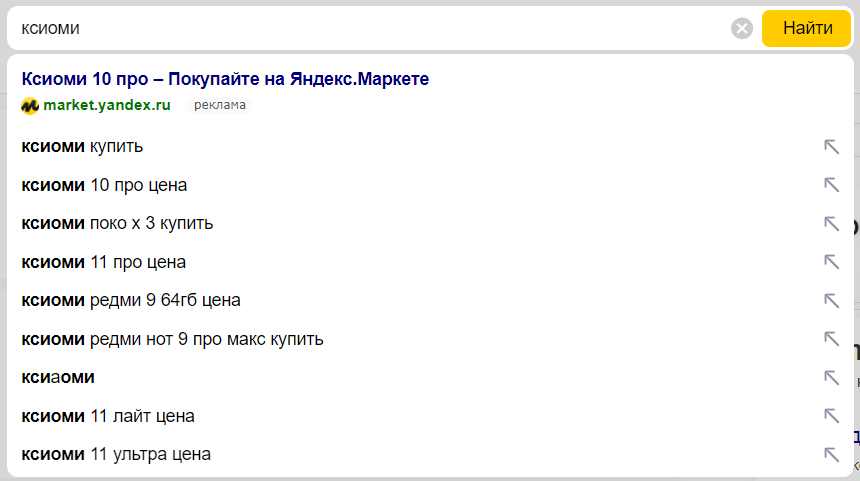Insert arrow beside 'ксиоми 11 про цена'
Image resolution: width=860 pixels, height=481 pixels.
click(831, 262)
